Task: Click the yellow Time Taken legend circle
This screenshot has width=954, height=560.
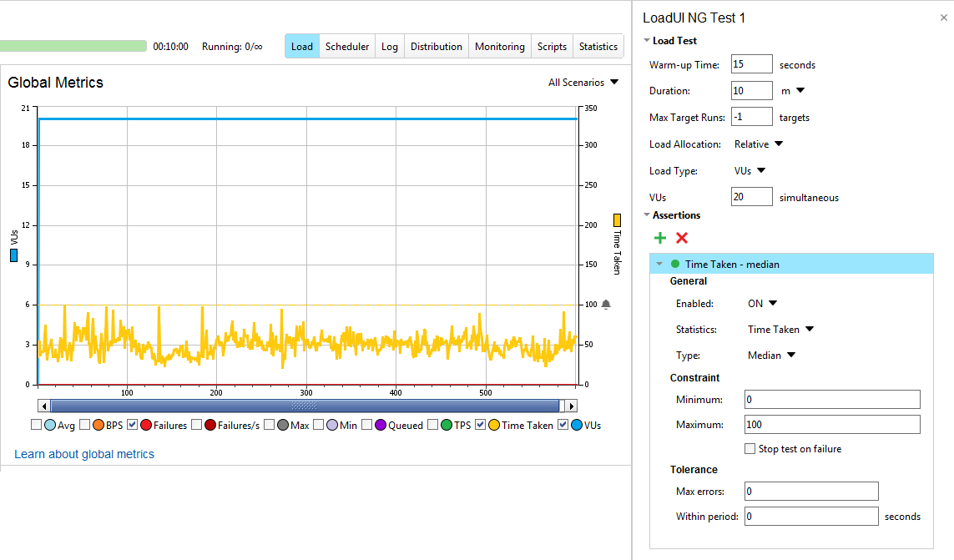Action: click(x=492, y=425)
